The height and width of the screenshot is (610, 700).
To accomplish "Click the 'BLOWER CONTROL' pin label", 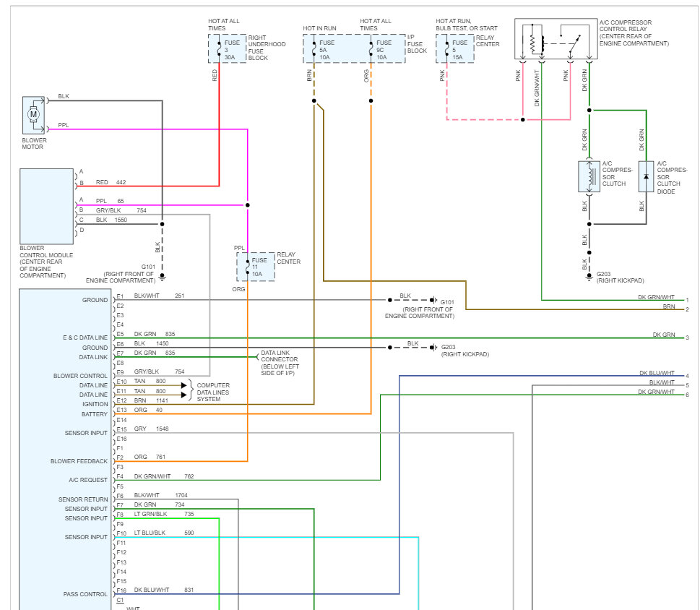I will [80, 376].
